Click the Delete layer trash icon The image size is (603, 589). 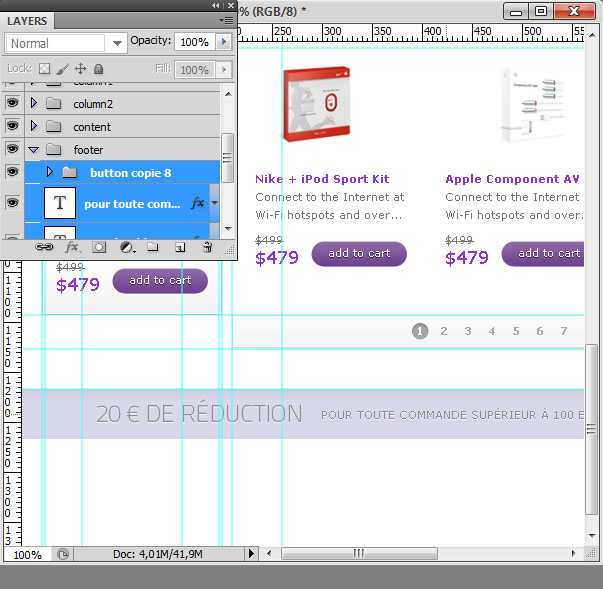(x=207, y=247)
